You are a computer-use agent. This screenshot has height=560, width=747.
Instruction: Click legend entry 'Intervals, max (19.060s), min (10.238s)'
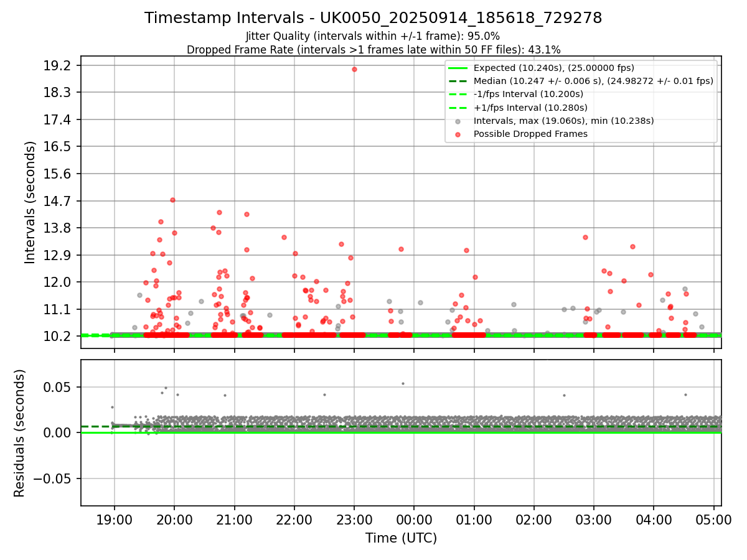click(563, 121)
